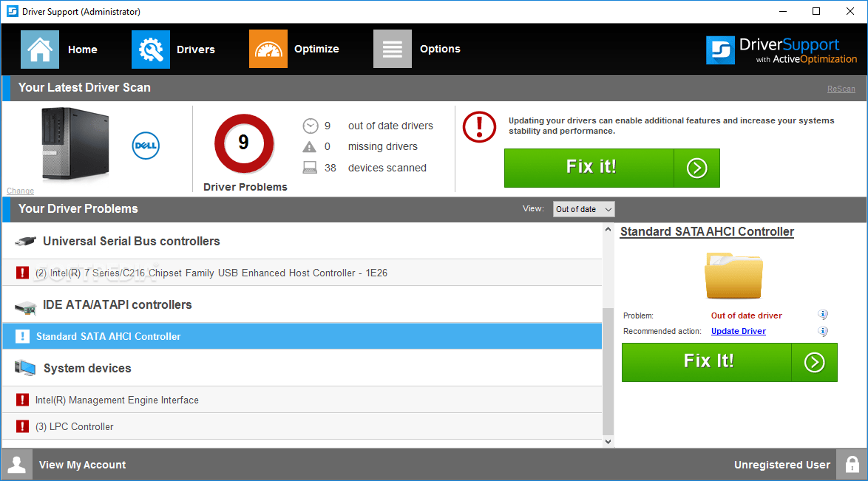Select Intel(R) Management Engine Interface row
The height and width of the screenshot is (481, 868).
(x=302, y=400)
